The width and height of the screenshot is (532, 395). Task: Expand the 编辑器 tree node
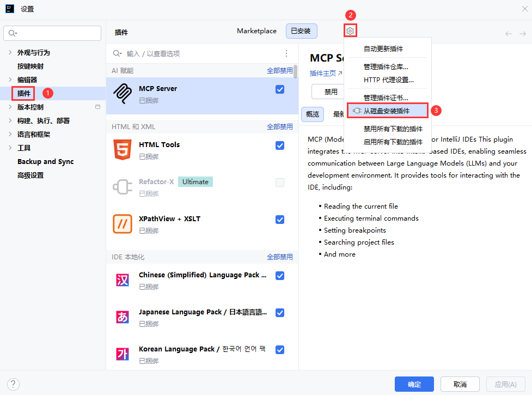coord(10,80)
